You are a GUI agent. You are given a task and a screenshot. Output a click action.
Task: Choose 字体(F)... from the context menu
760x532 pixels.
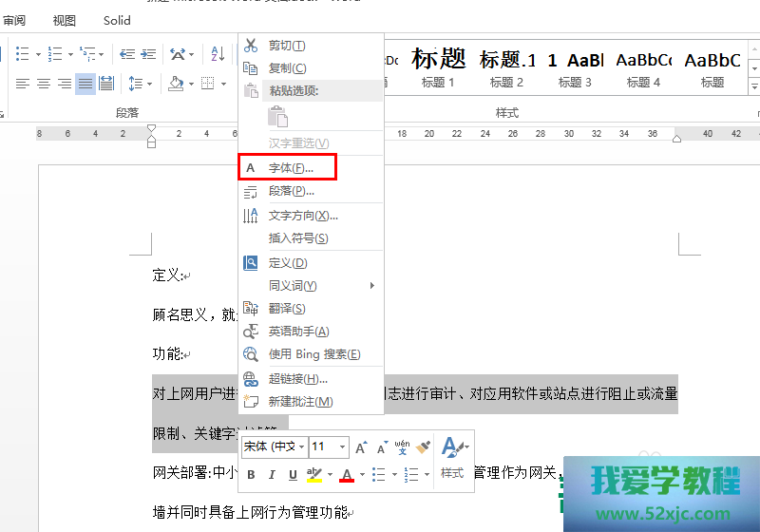pyautogui.click(x=290, y=168)
